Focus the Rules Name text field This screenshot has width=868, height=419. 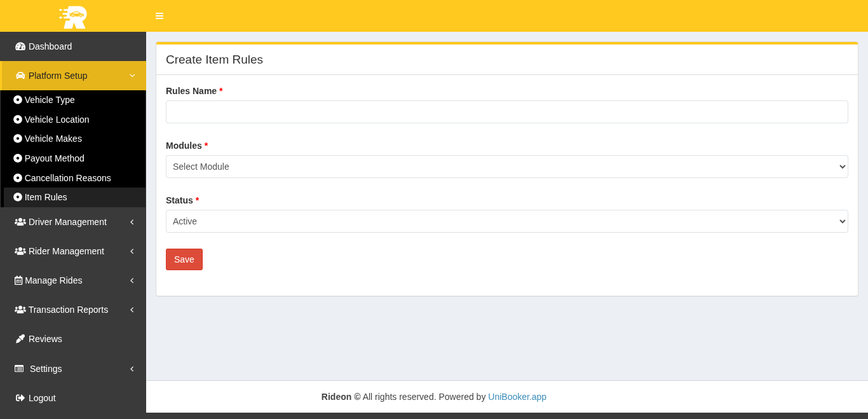[x=506, y=112]
